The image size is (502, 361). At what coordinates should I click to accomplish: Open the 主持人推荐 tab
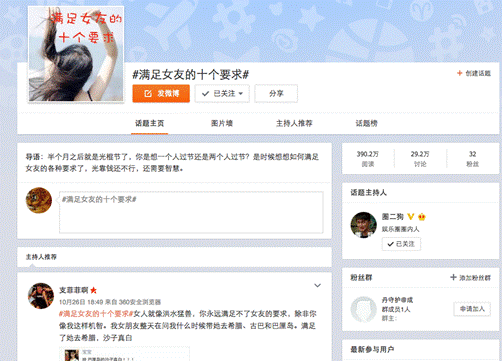point(294,123)
